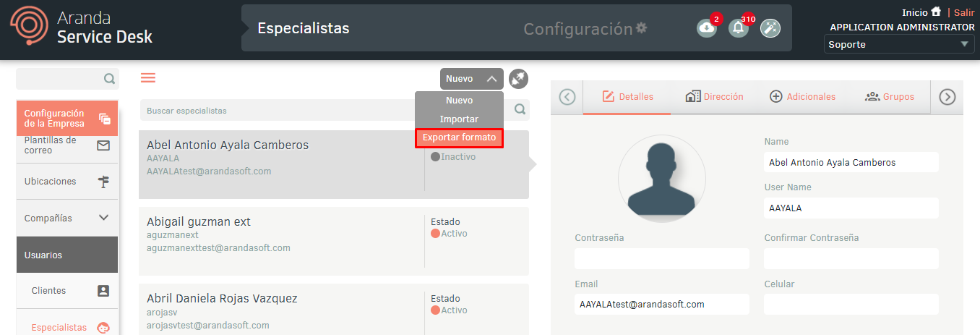980x335 pixels.
Task: Click the cloud download notifications icon
Action: click(x=706, y=27)
